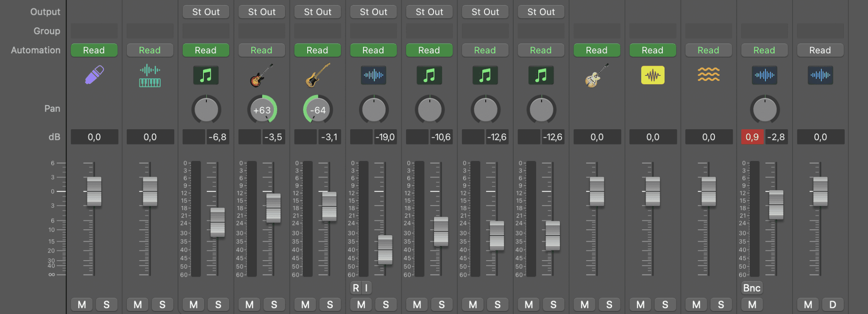Open the Group slot on the -10,6 dB channel
This screenshot has height=314, width=868.
[x=429, y=31]
